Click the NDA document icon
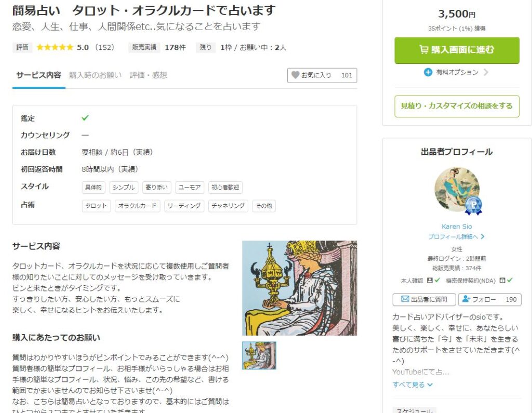Viewport: 532px width, 413px height. click(502, 281)
